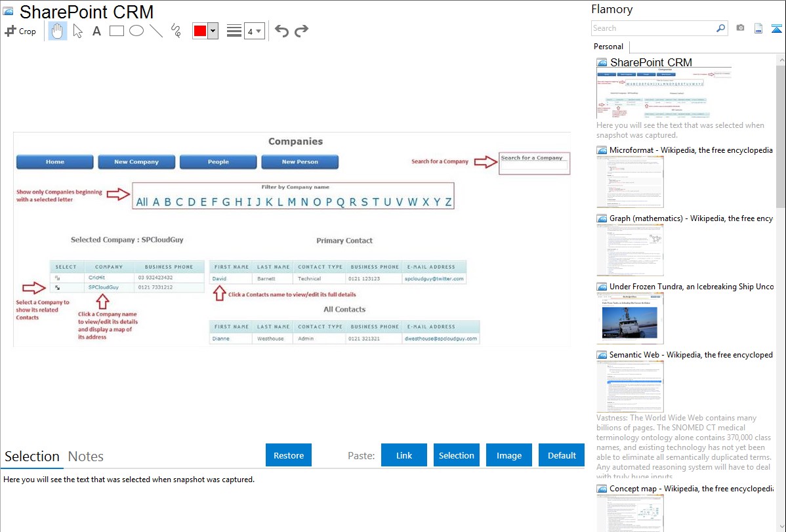Click the icon next to Semantic Web snapshot
786x532 pixels.
pyautogui.click(x=602, y=355)
